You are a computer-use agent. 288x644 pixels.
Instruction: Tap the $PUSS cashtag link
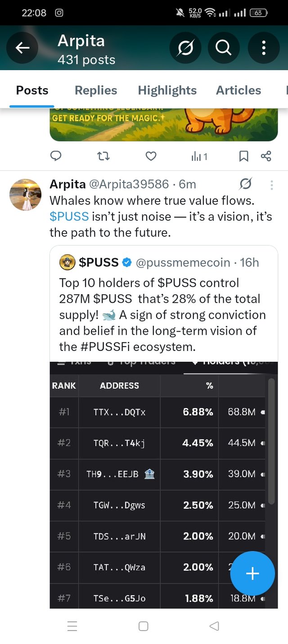69,217
